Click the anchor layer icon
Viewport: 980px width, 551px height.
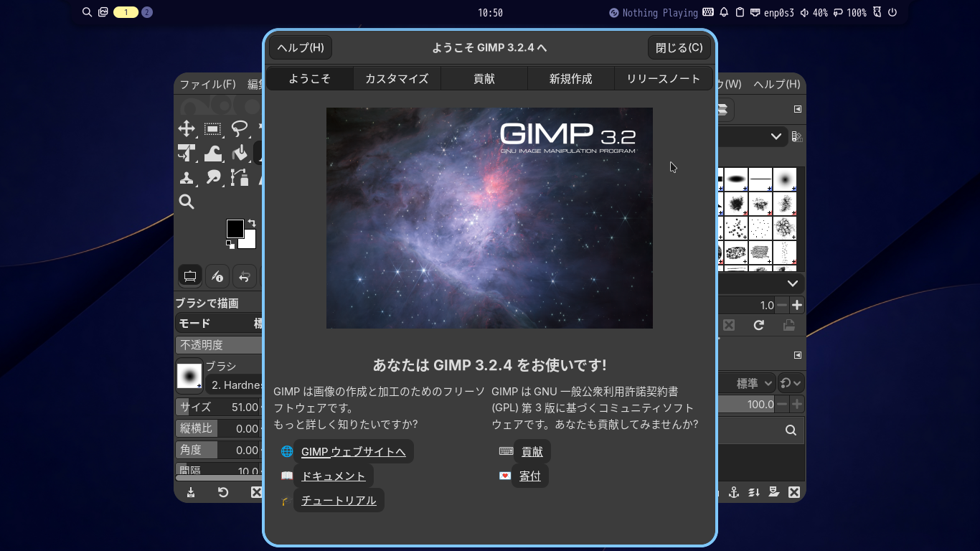coord(734,492)
